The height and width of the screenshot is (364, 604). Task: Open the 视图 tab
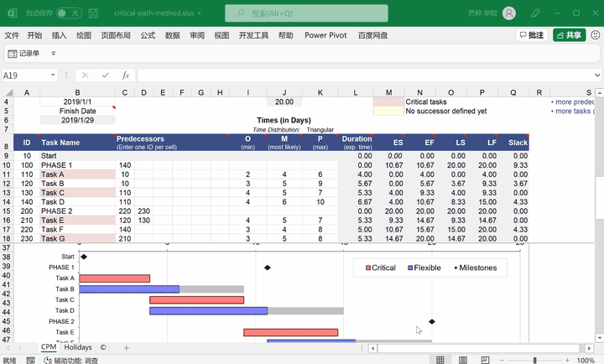click(221, 35)
